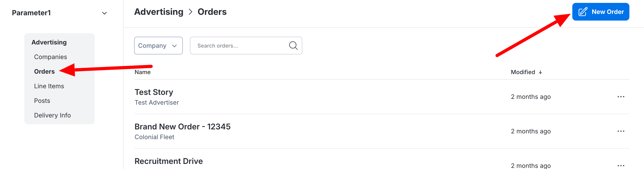
Task: Toggle Modified column sort arrow
Action: click(540, 72)
